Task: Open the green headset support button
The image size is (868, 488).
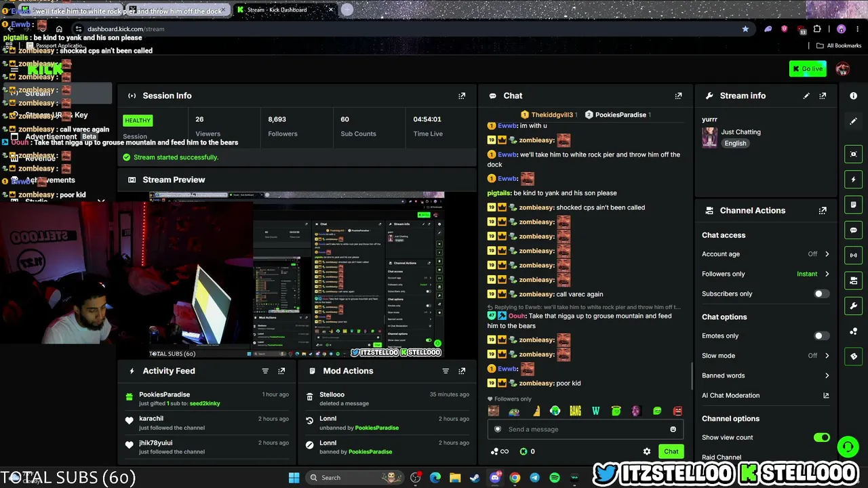Action: [848, 447]
